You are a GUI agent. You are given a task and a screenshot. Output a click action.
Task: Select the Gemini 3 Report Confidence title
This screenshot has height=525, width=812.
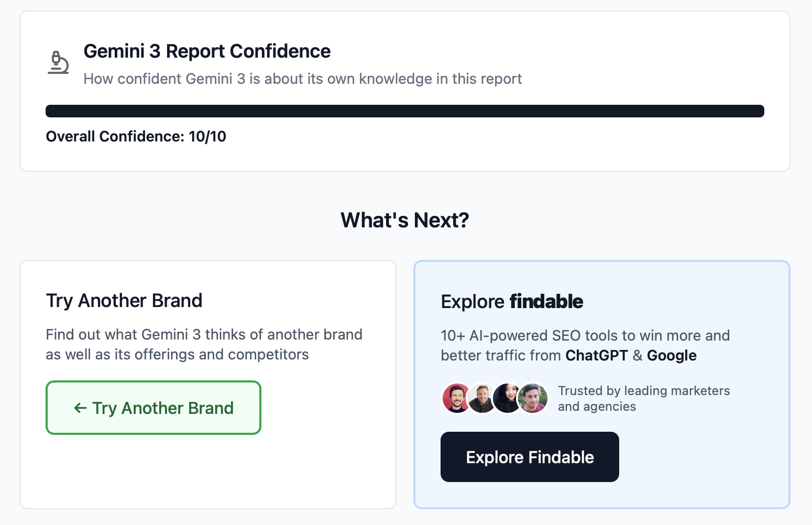pos(207,51)
